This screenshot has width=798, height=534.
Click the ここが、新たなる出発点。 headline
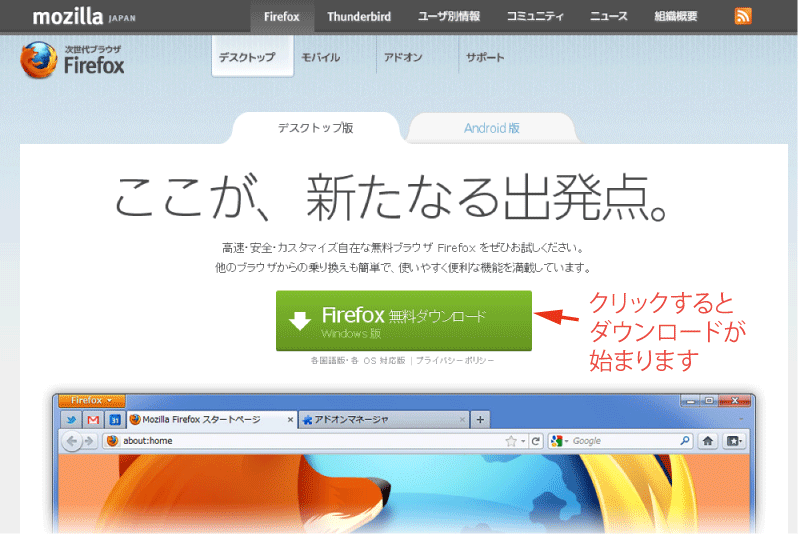tap(391, 198)
